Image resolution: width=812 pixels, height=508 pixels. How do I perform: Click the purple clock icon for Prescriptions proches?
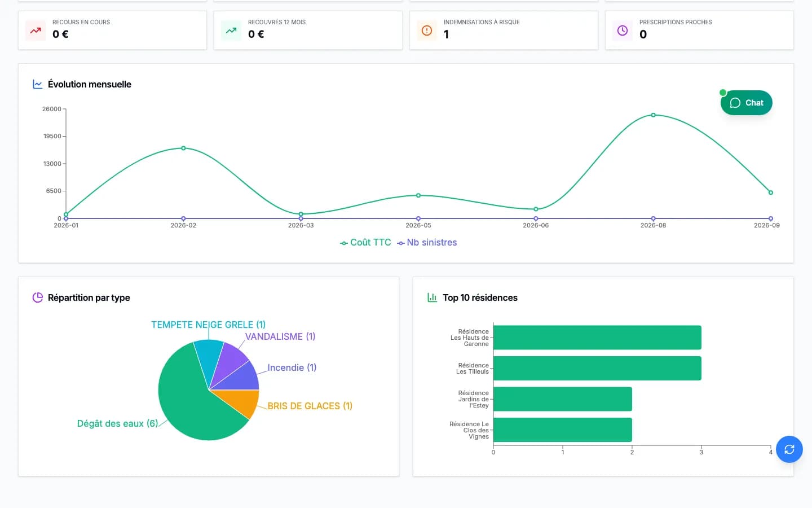click(x=623, y=30)
